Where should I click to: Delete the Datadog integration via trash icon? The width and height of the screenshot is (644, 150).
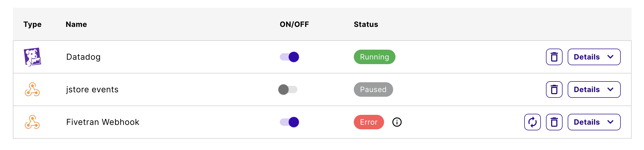[x=554, y=57]
